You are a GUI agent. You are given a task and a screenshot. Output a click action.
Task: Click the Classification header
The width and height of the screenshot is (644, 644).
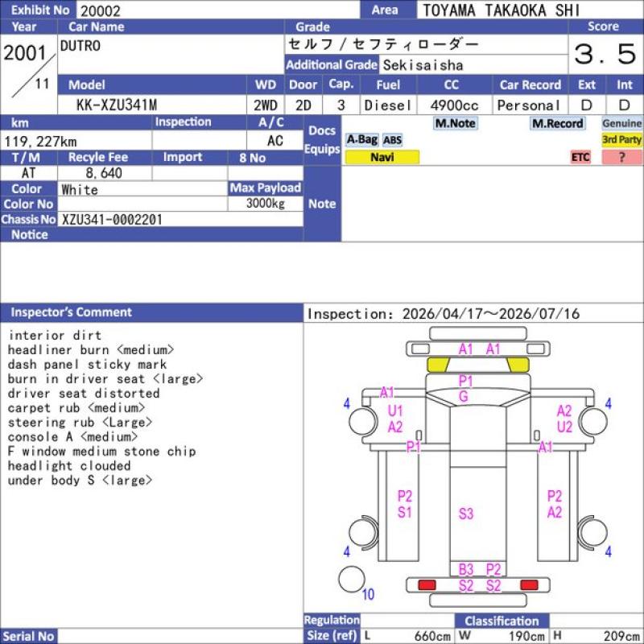(502, 621)
